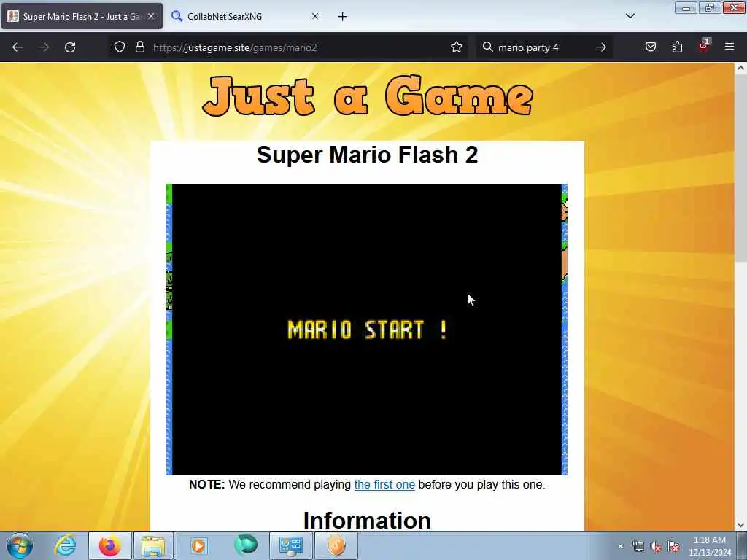This screenshot has width=747, height=560.
Task: Select the Super Mario Flash 2 tab
Action: point(82,16)
